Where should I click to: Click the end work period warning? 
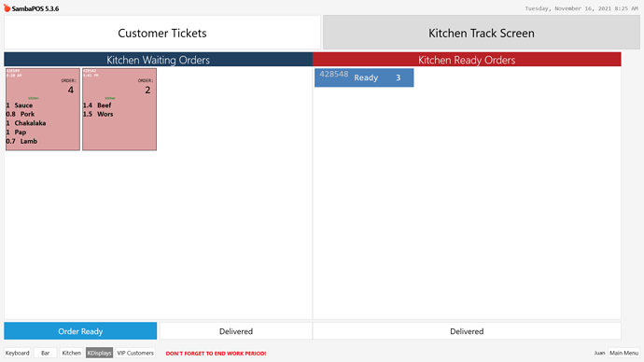[216, 354]
